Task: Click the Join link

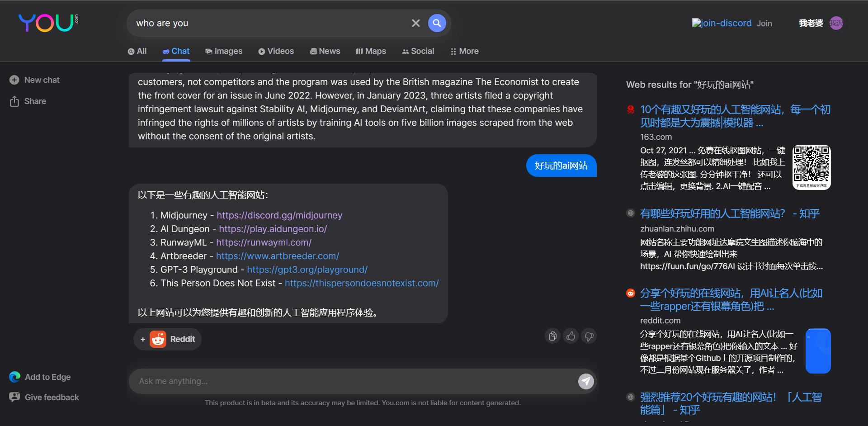Action: coord(764,23)
